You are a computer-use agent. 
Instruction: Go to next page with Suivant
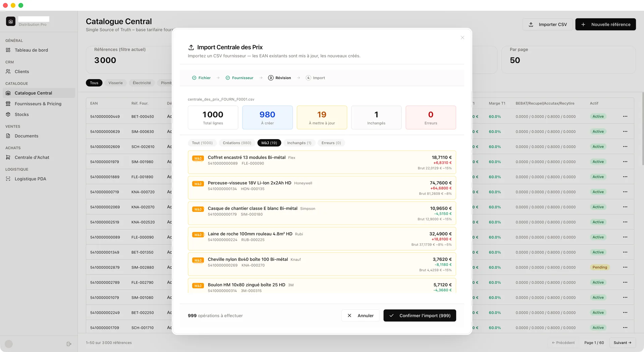(x=622, y=343)
